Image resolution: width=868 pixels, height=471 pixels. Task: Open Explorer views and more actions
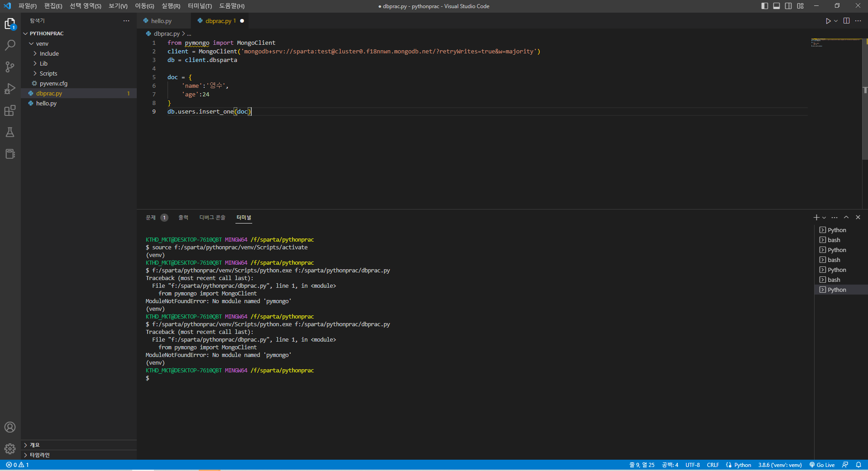coord(126,21)
